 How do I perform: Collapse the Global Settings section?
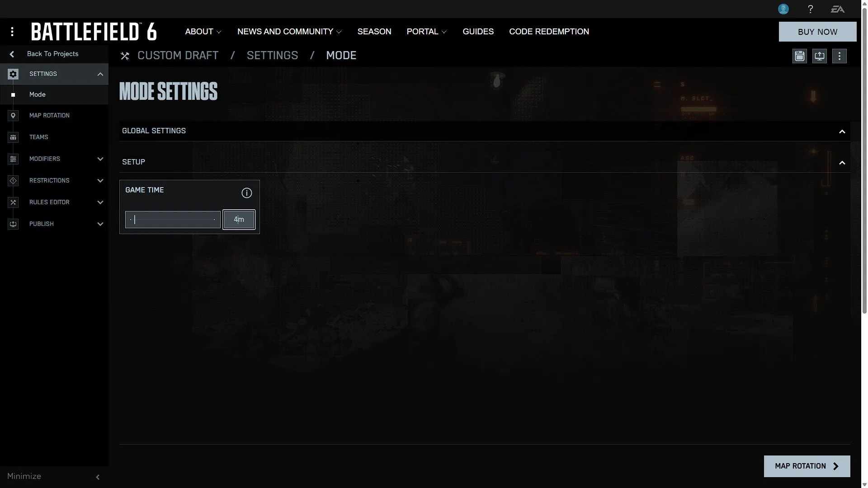[842, 131]
